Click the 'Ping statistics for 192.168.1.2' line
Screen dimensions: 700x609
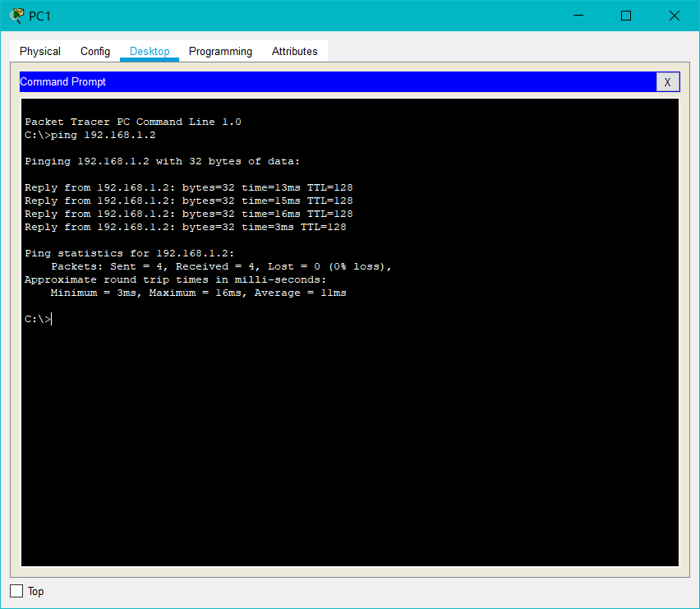click(130, 254)
